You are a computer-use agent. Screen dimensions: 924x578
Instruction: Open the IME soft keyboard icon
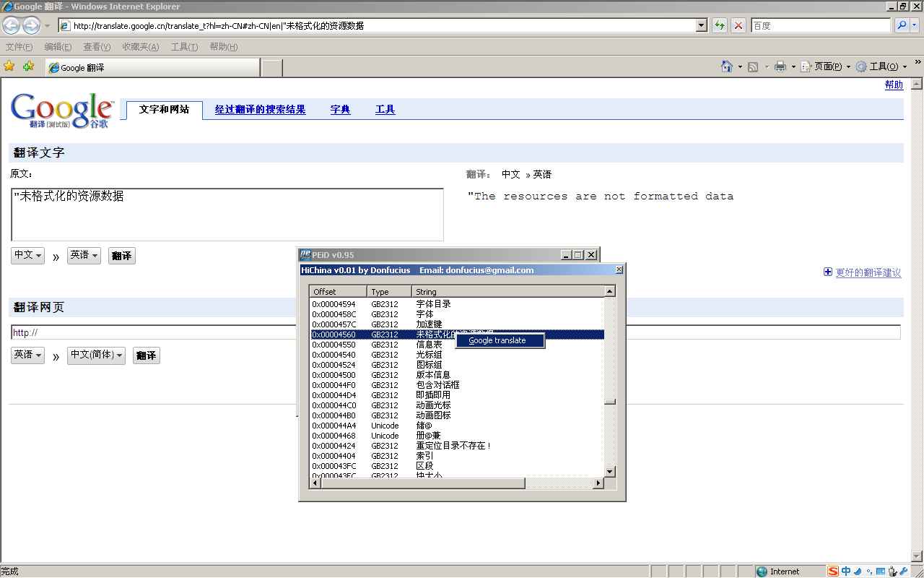coord(880,571)
